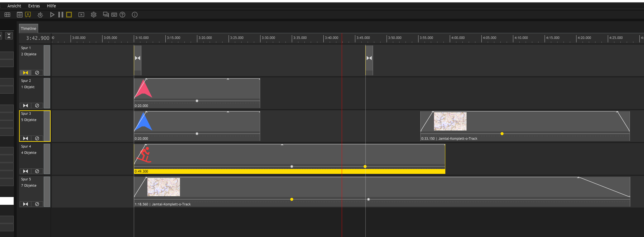Toggle the bowtie icon on Spur 5
Image resolution: width=644 pixels, height=237 pixels.
coord(25,204)
